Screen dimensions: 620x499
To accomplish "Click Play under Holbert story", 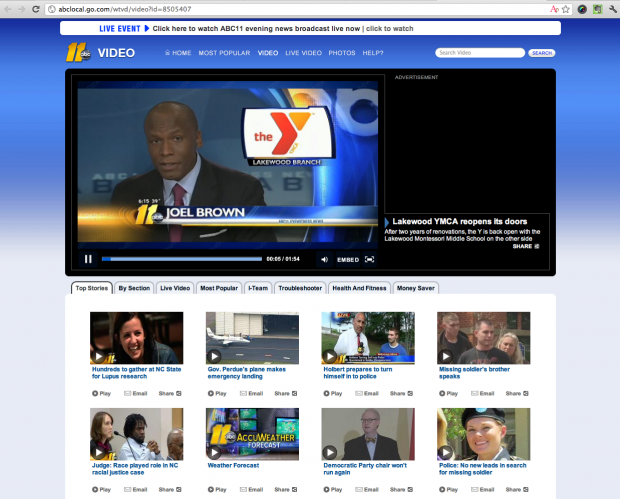I will 333,393.
